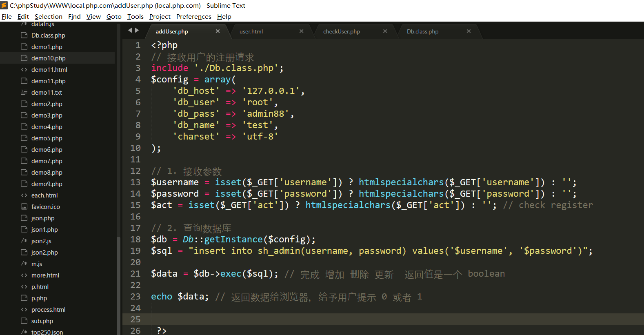Image resolution: width=644 pixels, height=335 pixels.
Task: Click the json2.js file icon in sidebar
Action: click(x=24, y=241)
